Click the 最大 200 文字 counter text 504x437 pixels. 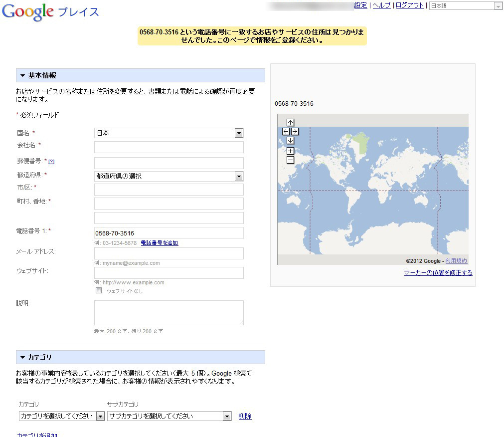tap(129, 331)
